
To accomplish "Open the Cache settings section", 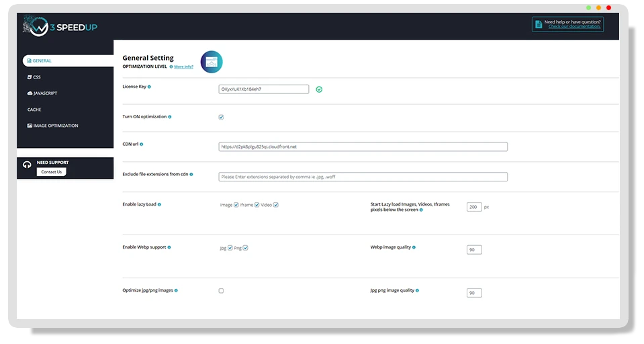I will [34, 110].
